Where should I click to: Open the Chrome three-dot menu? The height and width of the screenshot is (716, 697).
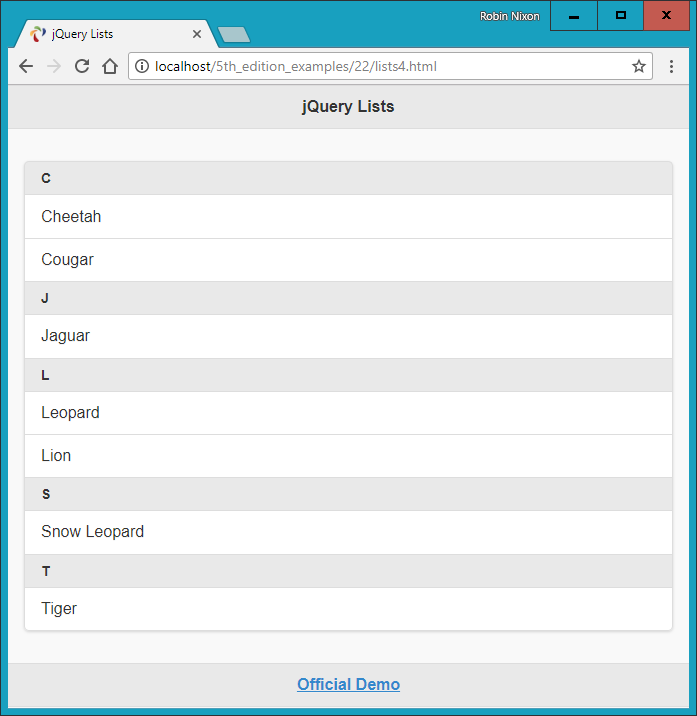point(671,67)
